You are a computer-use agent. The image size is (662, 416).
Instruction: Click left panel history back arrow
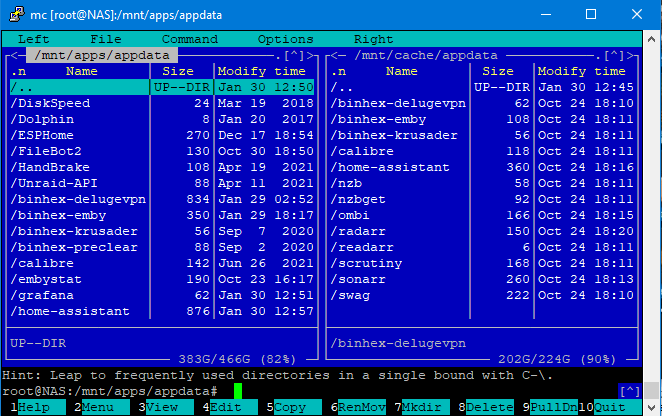click(14, 55)
